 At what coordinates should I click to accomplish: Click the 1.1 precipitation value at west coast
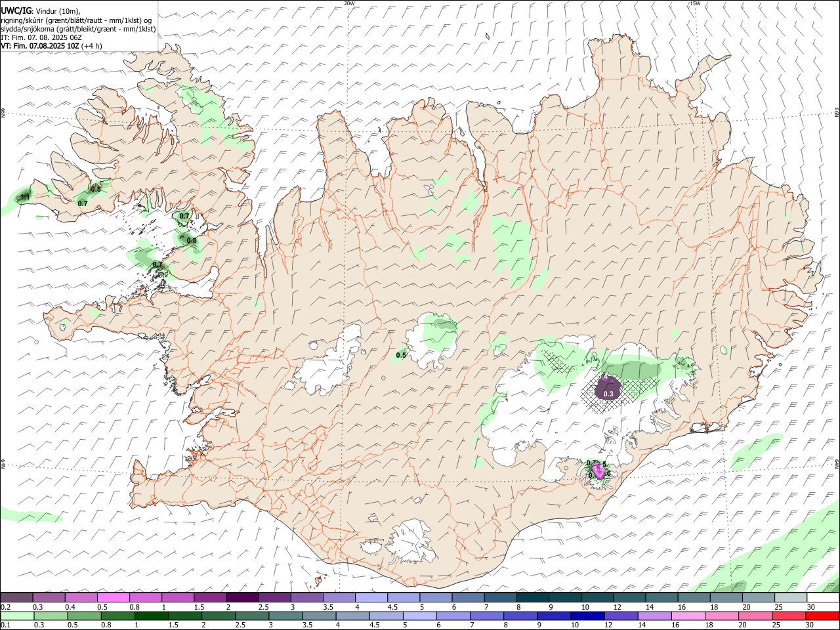point(25,197)
